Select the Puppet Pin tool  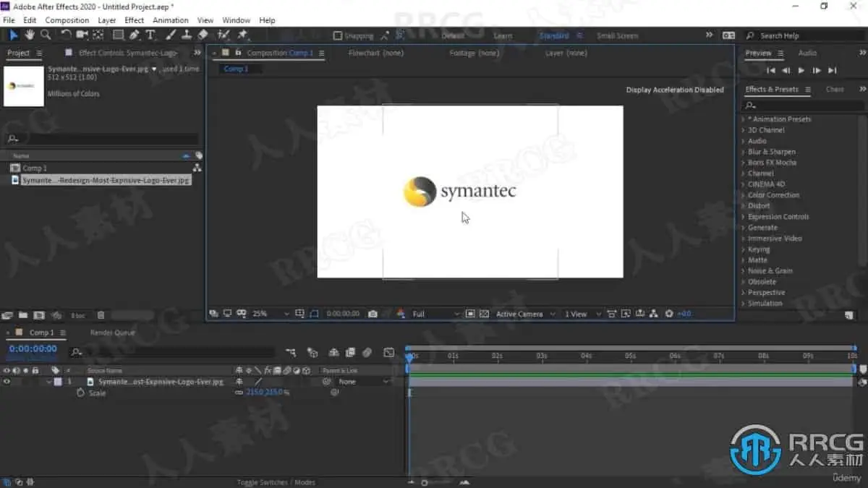(243, 35)
